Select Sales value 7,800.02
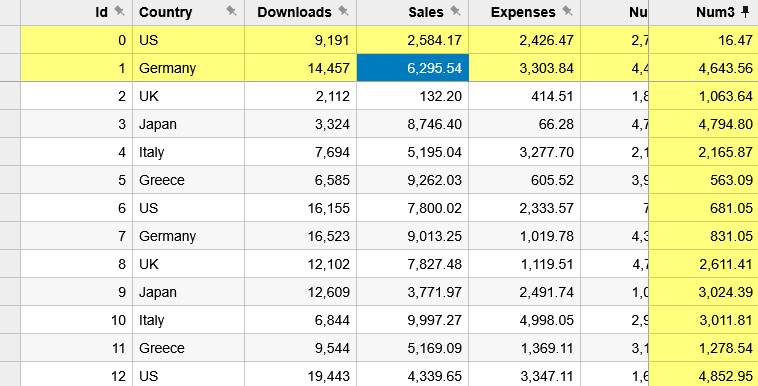Viewport: 758px width, 386px height. [x=413, y=208]
